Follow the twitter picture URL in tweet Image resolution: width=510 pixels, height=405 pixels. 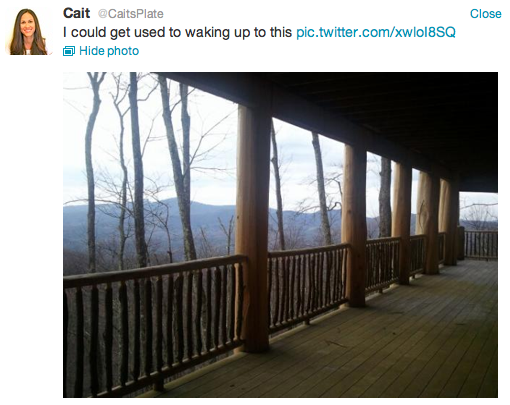[x=376, y=32]
